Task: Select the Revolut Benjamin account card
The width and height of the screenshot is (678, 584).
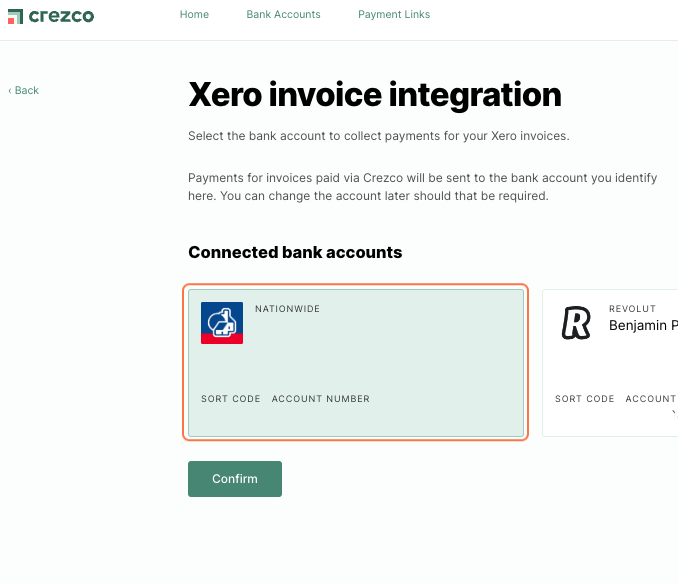Action: click(x=610, y=363)
